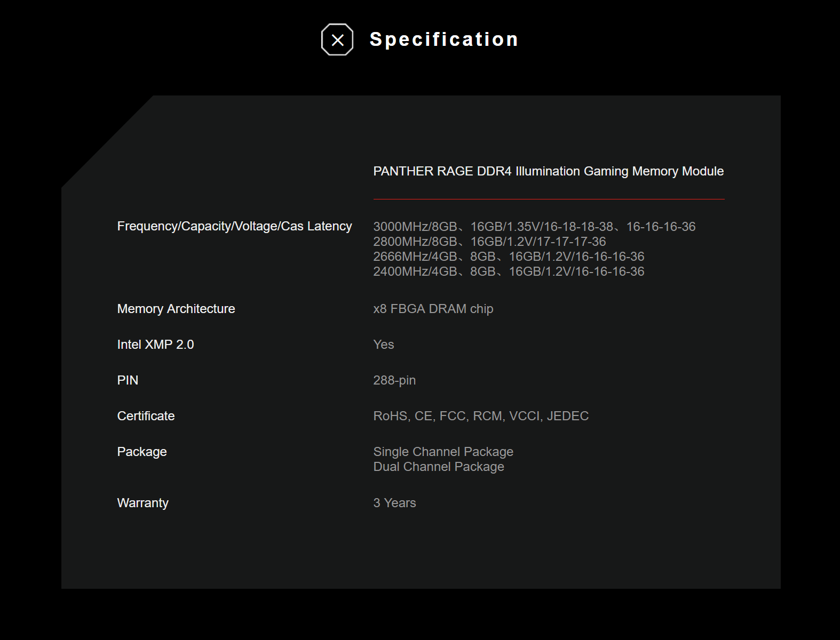Image resolution: width=840 pixels, height=640 pixels.
Task: Select the RoHS, CE, FCC certificate list
Action: (481, 416)
